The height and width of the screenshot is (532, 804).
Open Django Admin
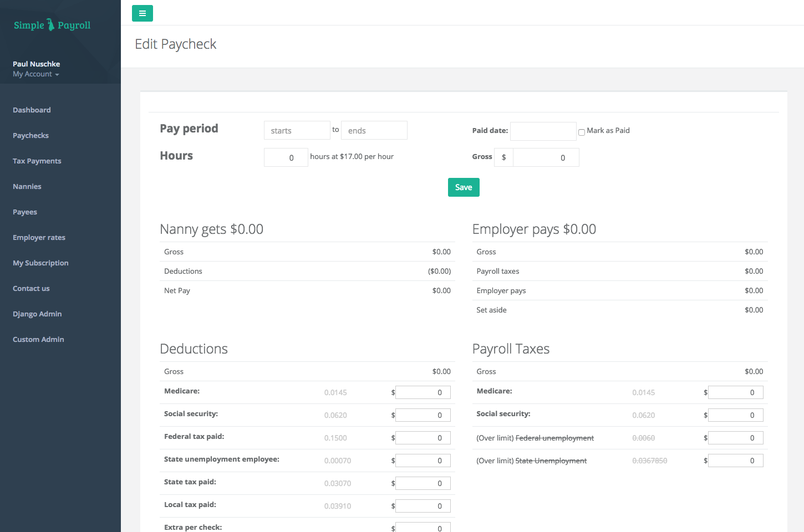[x=37, y=314]
